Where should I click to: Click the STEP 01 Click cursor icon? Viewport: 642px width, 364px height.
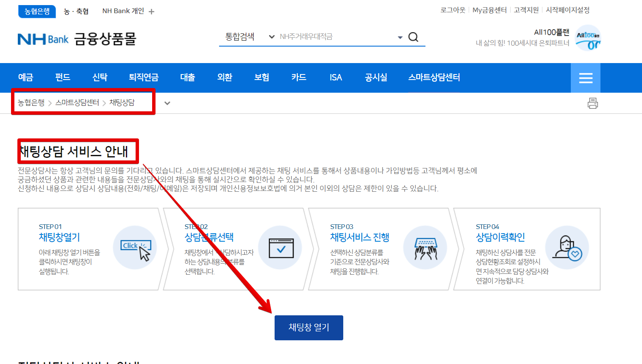(x=135, y=248)
